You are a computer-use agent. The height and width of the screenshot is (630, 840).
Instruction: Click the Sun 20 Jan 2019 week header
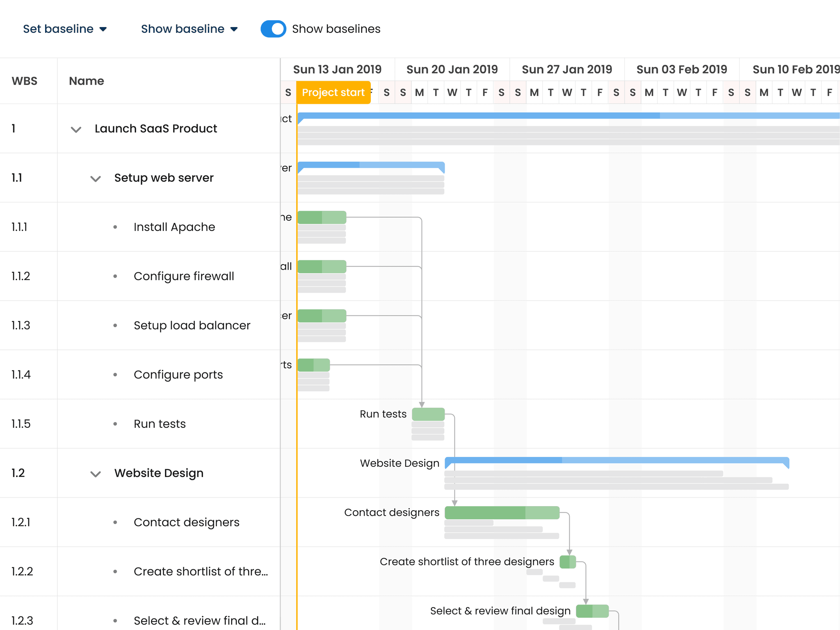[x=452, y=69]
